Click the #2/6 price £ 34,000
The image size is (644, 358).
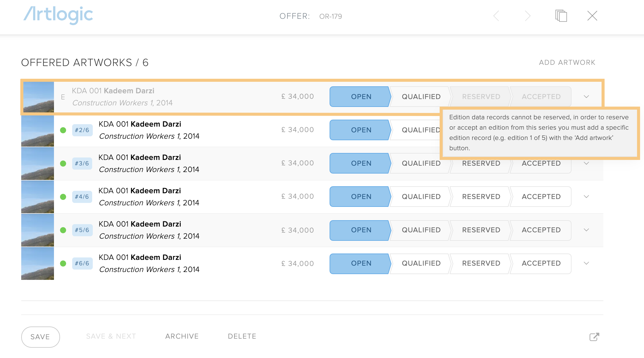pos(297,130)
